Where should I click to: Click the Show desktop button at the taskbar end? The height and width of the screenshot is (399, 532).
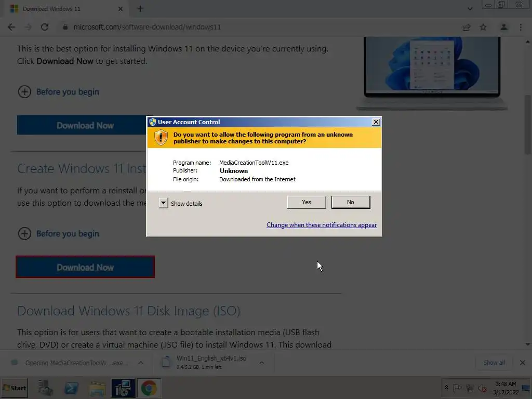click(526, 388)
